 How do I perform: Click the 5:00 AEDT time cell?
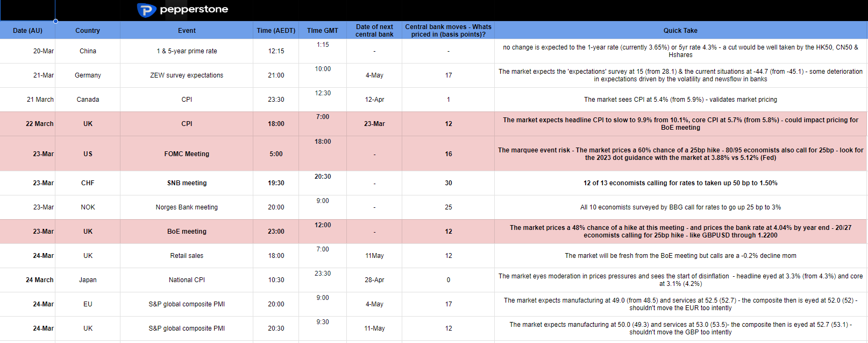276,154
